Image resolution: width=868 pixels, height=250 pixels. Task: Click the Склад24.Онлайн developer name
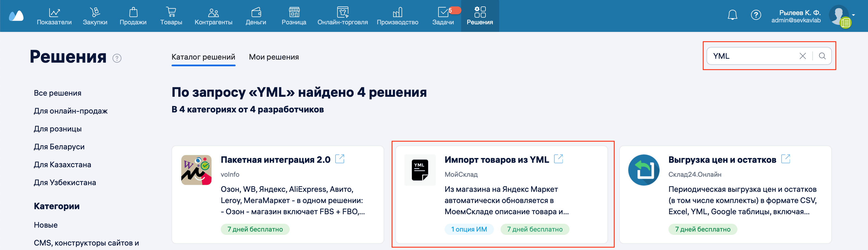[x=695, y=174]
